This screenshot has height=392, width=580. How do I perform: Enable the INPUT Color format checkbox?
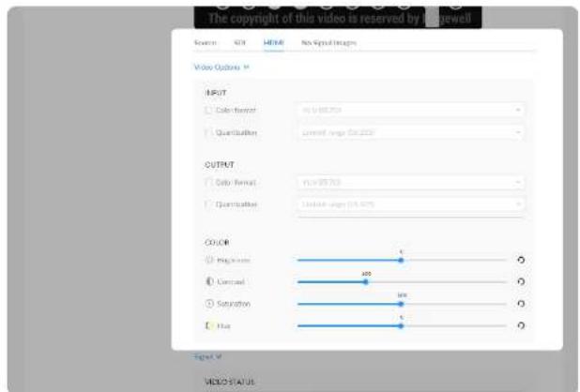pyautogui.click(x=208, y=110)
